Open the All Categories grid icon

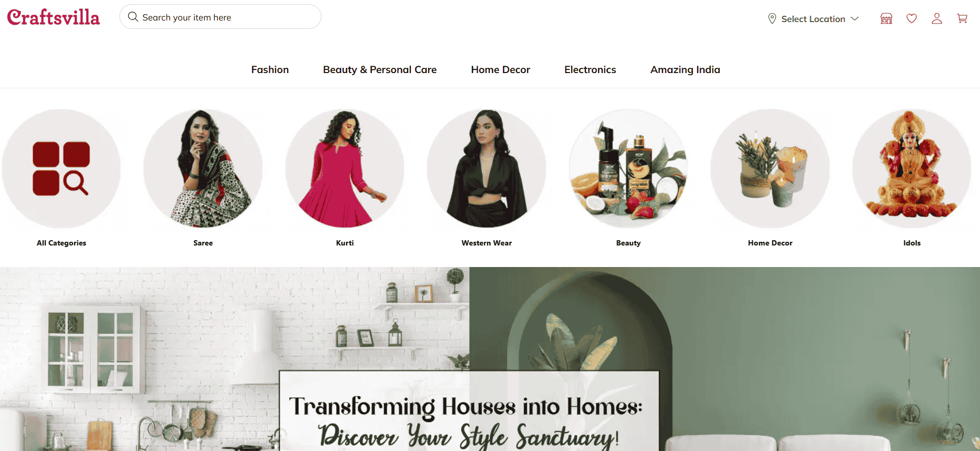click(x=61, y=168)
